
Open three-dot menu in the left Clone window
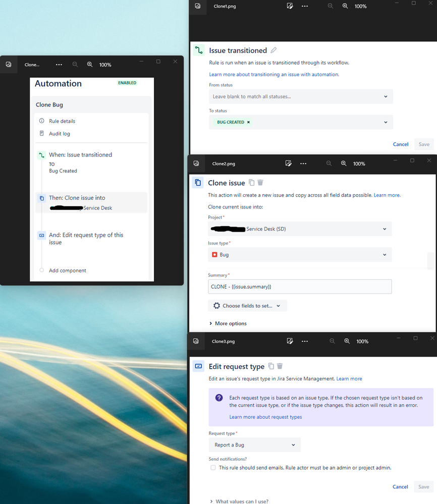coord(59,65)
